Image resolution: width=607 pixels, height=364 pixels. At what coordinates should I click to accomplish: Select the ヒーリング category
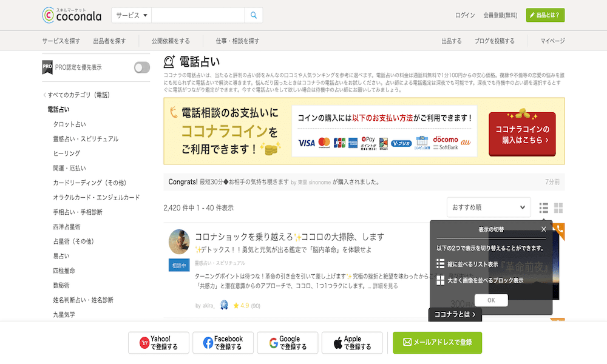67,153
